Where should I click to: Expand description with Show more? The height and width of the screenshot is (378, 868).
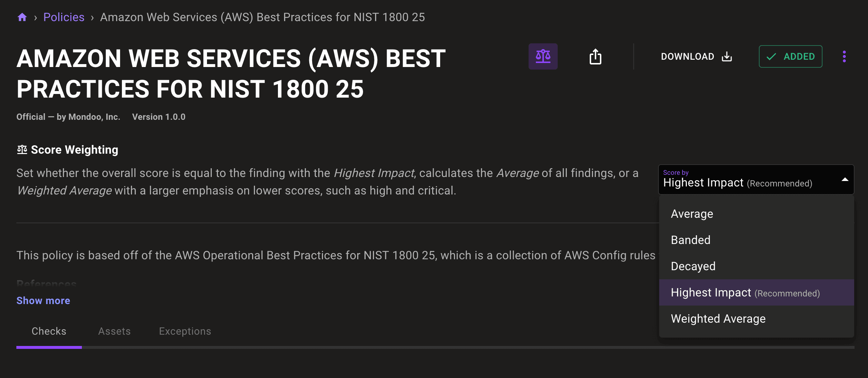point(43,300)
